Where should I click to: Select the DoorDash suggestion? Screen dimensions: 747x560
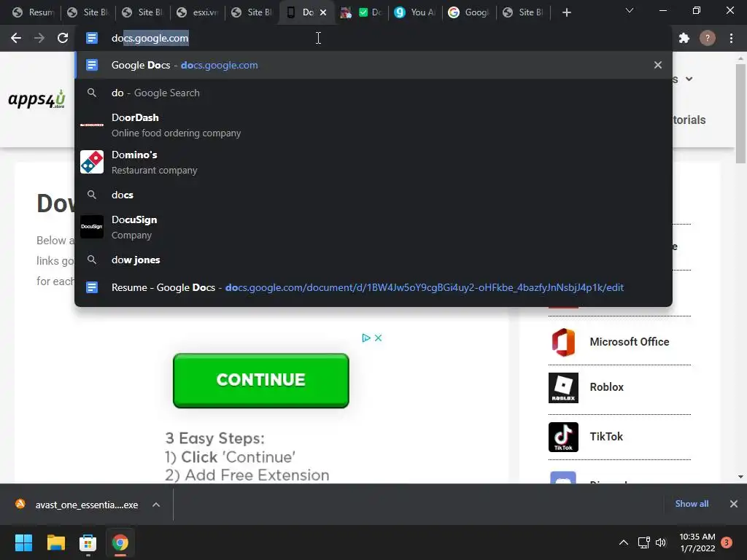coord(373,125)
